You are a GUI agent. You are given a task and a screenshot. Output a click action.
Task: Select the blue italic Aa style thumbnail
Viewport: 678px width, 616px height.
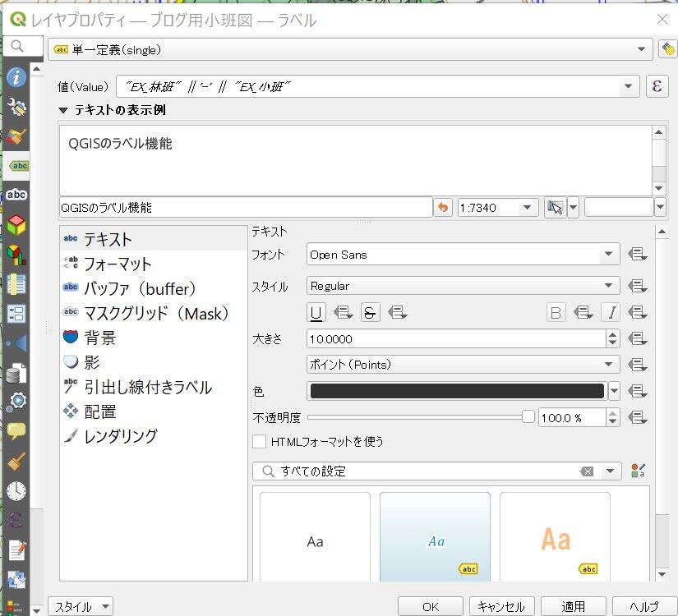click(435, 537)
